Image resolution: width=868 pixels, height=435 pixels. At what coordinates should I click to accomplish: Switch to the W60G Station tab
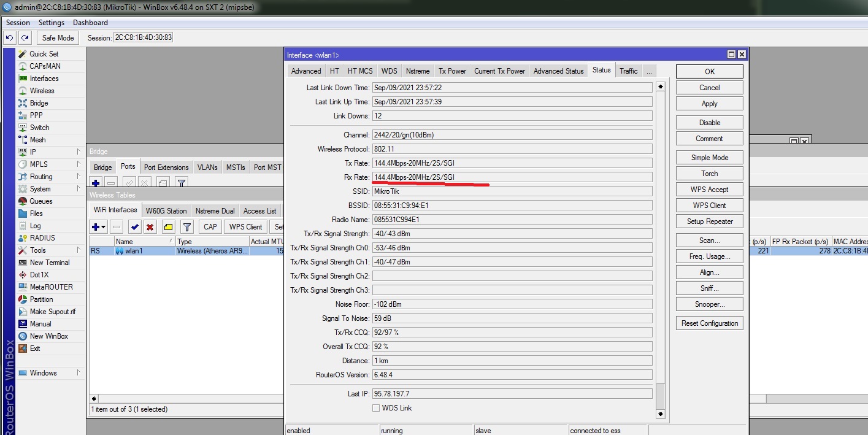click(x=166, y=210)
